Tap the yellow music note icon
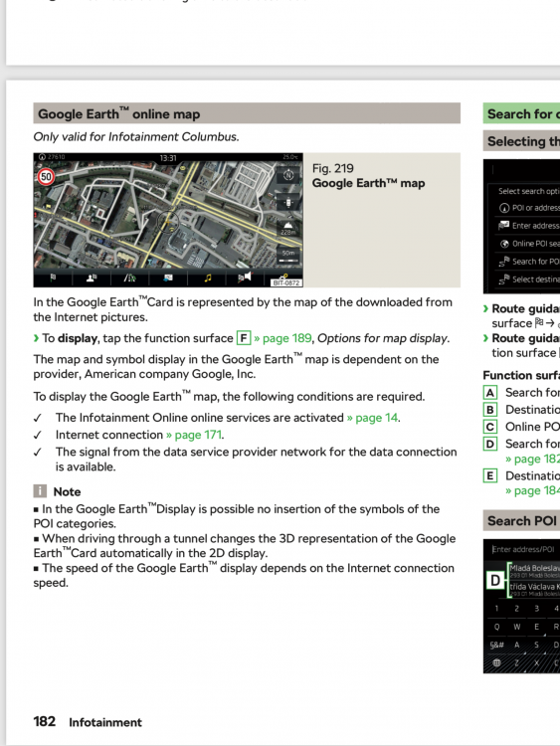The height and width of the screenshot is (746, 560). [x=208, y=278]
